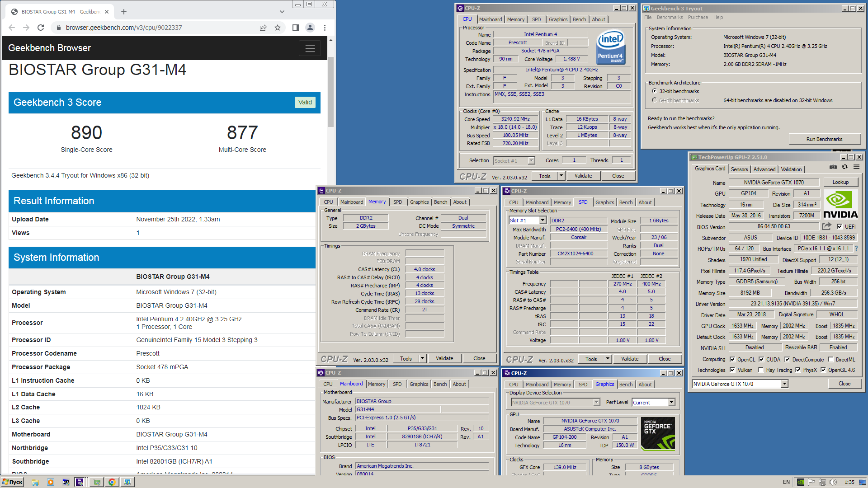Click the Пуск start button
Viewport: 868px width, 488px height.
click(x=13, y=482)
